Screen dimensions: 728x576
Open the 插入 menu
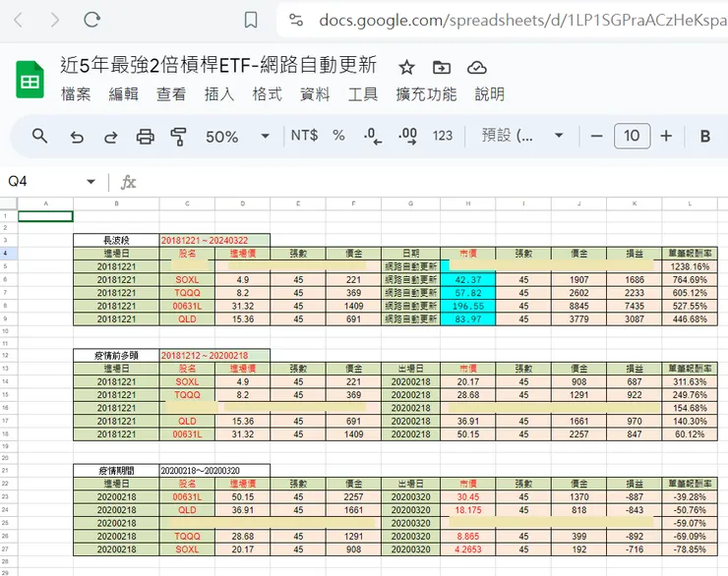point(219,94)
